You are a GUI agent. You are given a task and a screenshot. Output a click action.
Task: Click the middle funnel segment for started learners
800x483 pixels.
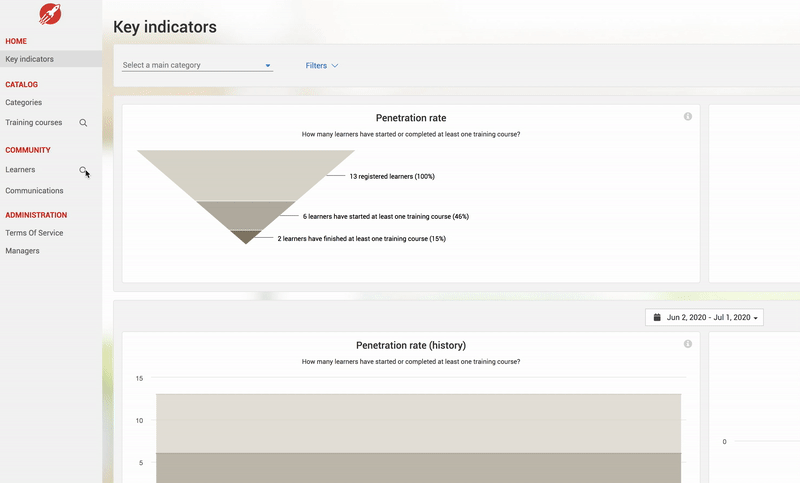click(246, 215)
